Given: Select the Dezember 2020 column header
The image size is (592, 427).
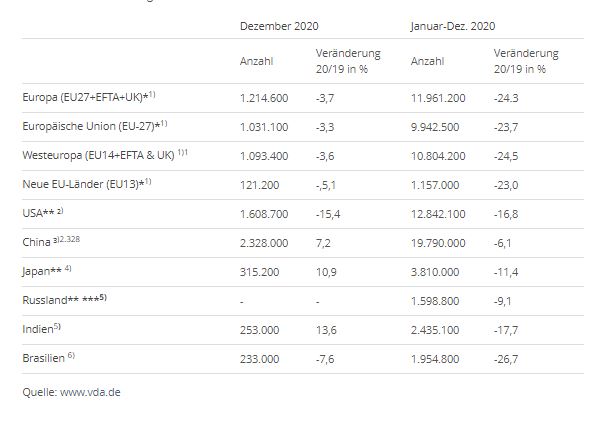Looking at the screenshot, I should [x=279, y=26].
